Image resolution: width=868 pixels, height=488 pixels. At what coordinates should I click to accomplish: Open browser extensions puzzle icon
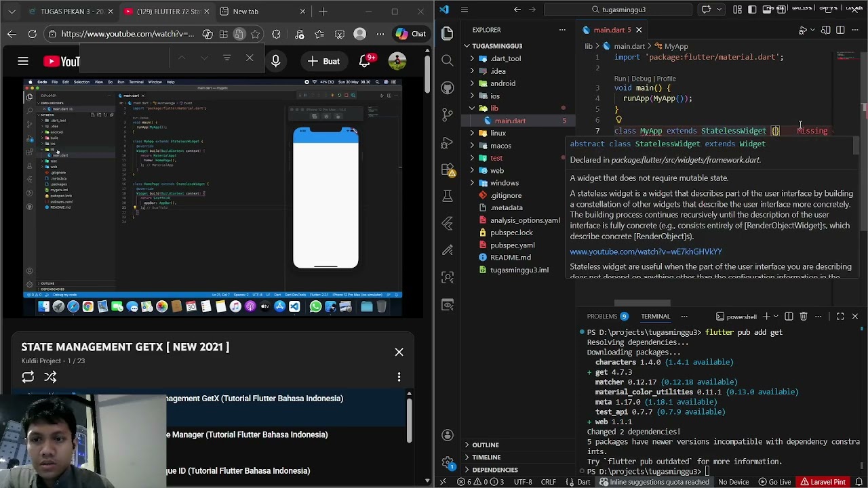click(x=276, y=34)
